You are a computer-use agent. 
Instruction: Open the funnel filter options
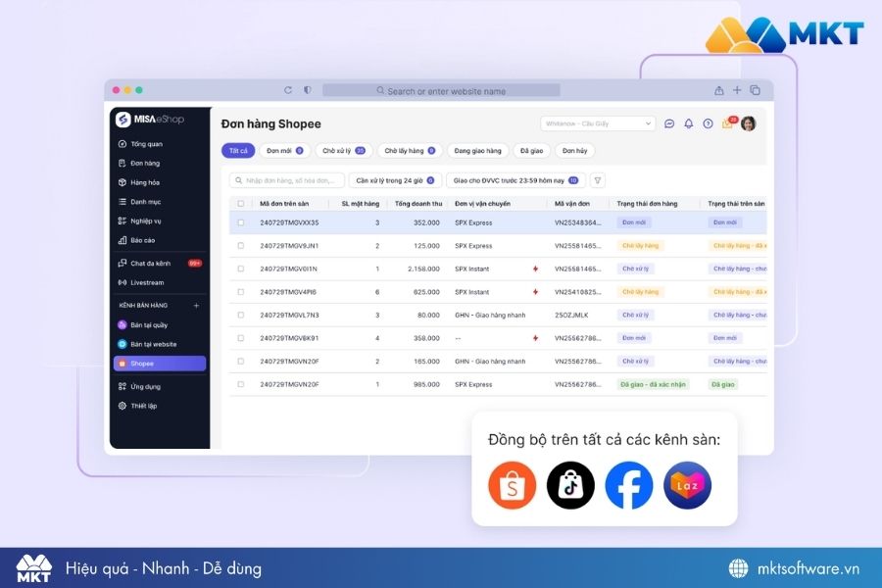[x=595, y=180]
